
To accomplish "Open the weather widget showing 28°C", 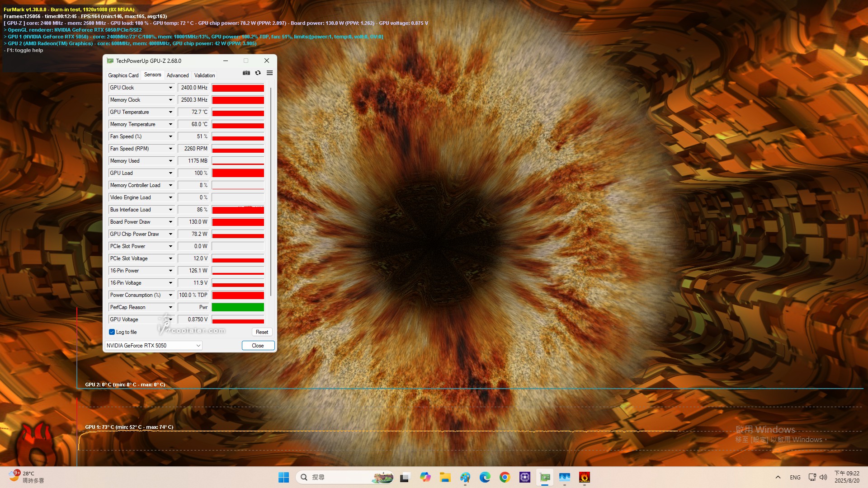I will [26, 477].
